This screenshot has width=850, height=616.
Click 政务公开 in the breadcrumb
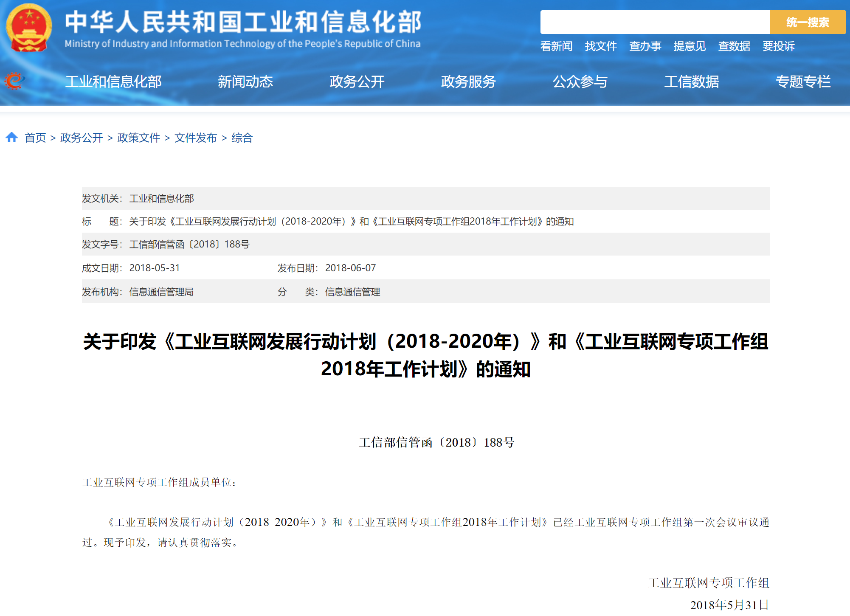[x=82, y=138]
